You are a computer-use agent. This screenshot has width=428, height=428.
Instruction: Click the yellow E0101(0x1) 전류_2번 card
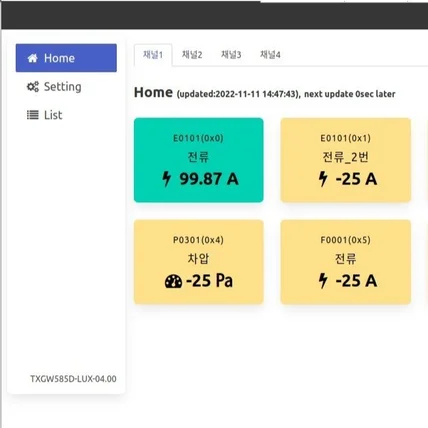pos(346,160)
